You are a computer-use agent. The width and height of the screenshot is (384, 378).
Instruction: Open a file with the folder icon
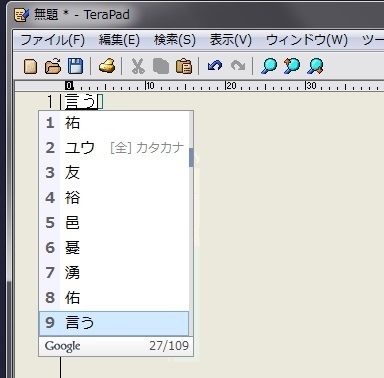tap(53, 66)
